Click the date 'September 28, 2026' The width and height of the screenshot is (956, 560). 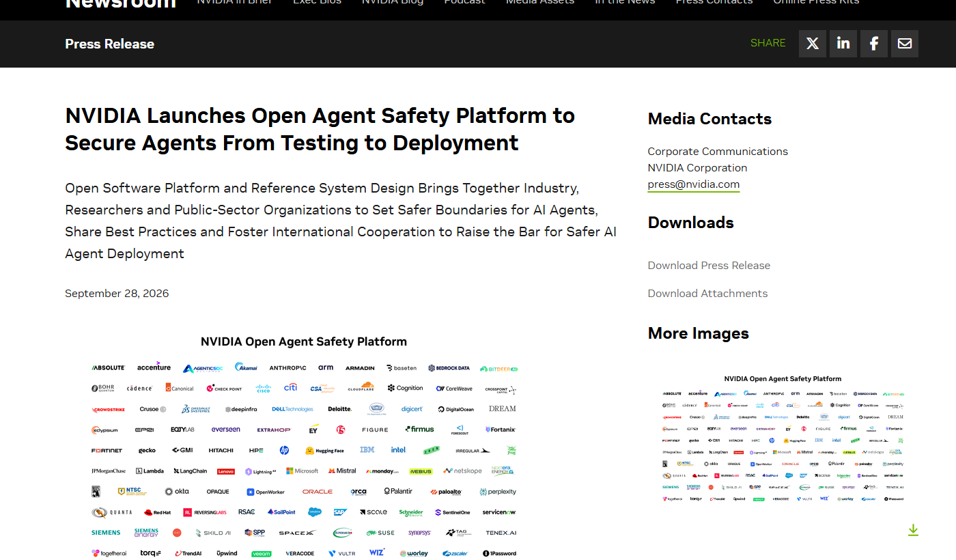tap(117, 294)
